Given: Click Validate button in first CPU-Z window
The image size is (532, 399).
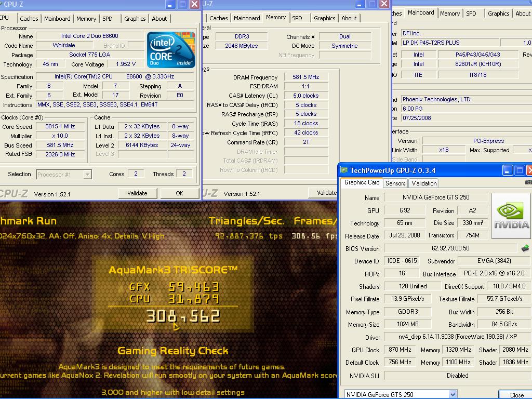Looking at the screenshot, I should pyautogui.click(x=137, y=193).
